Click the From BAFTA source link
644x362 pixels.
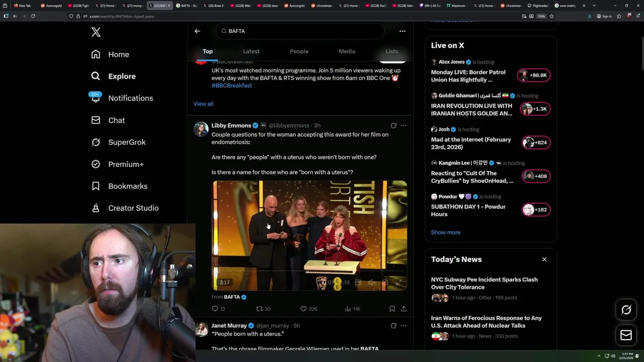pos(229,297)
